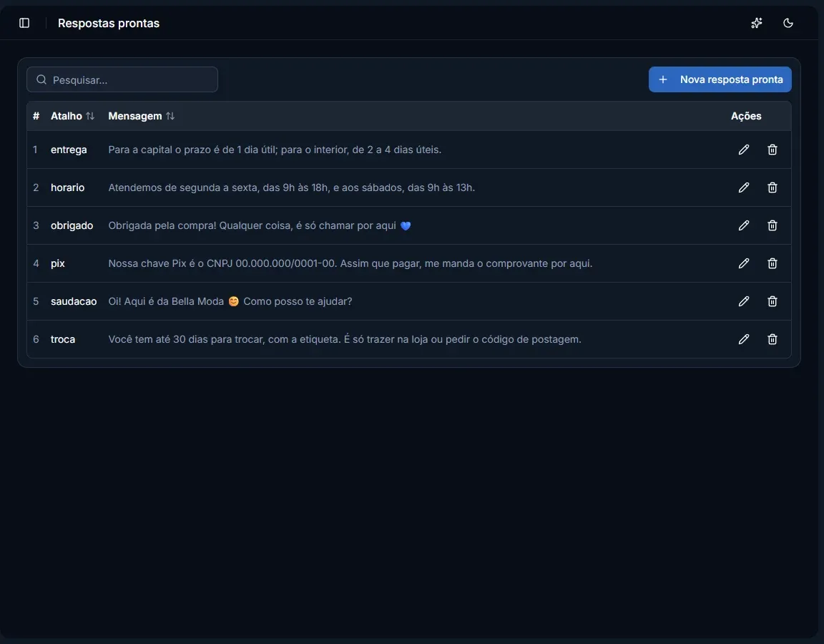Click message 'Você tem até 30 dias'
The image size is (824, 644).
tap(345, 339)
